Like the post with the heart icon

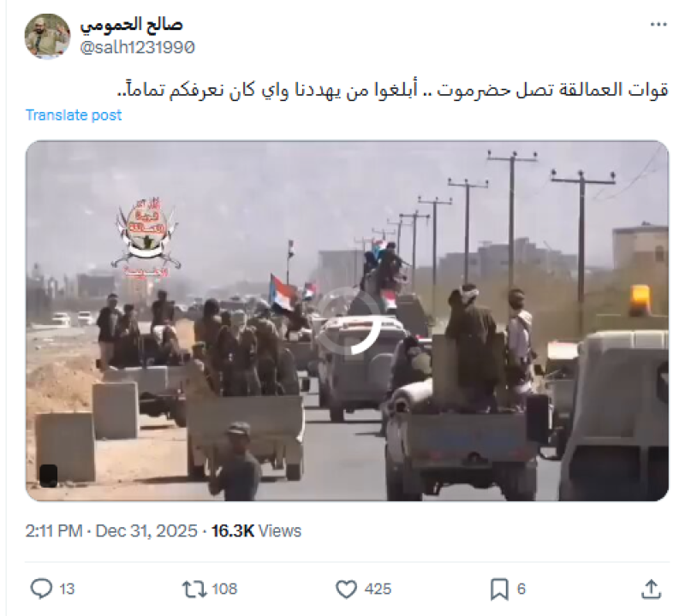point(346,589)
